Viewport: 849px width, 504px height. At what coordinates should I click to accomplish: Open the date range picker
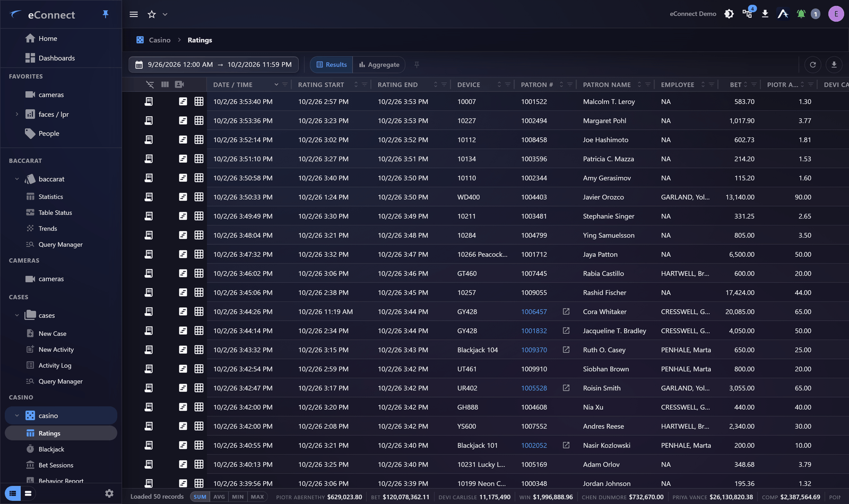(213, 65)
